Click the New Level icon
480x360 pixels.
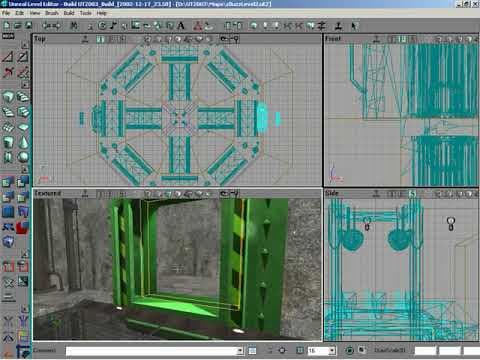point(6,26)
